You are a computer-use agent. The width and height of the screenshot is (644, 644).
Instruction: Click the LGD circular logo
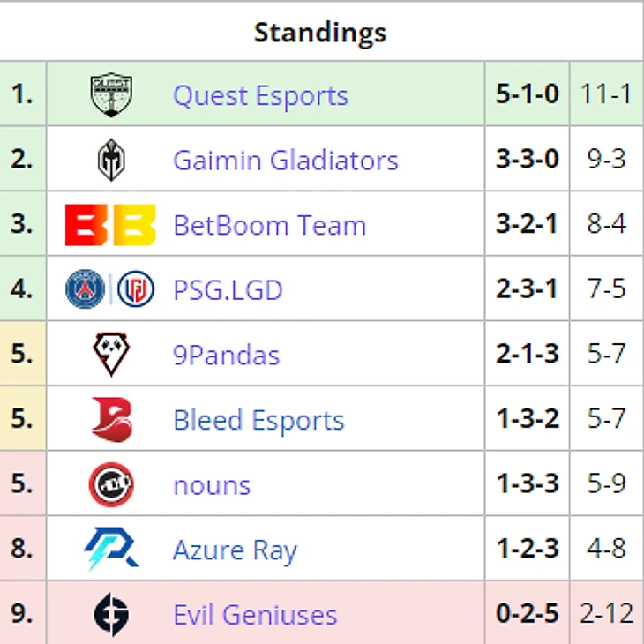pyautogui.click(x=136, y=289)
